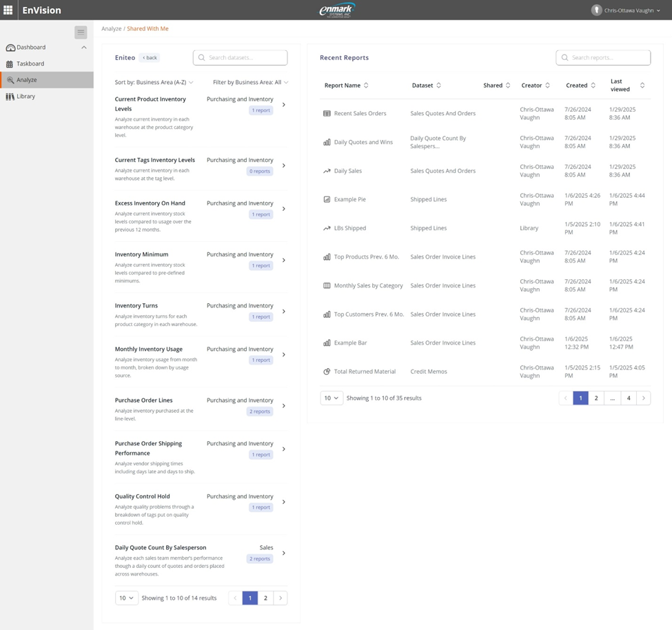Open the Library books icon
Viewport: 672px width, 630px height.
[9, 96]
